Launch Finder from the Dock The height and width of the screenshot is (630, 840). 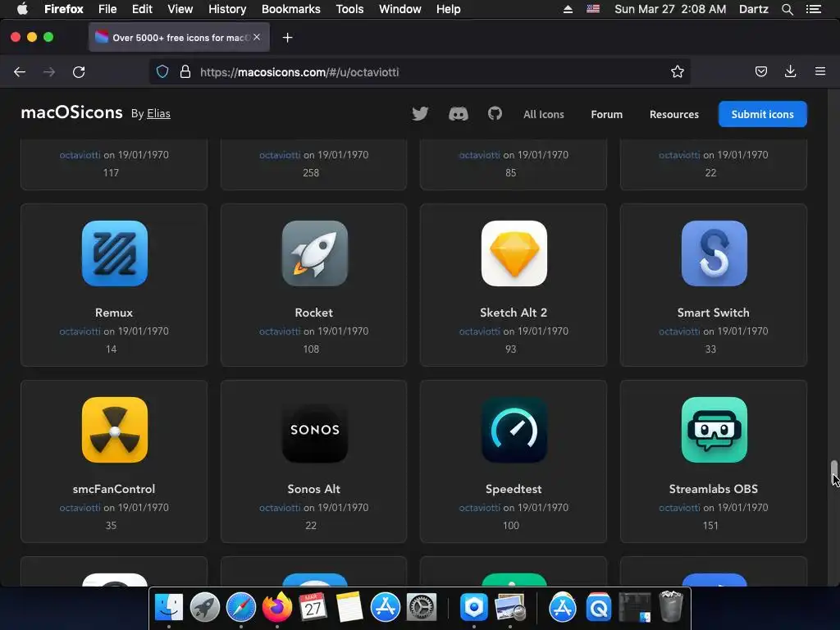click(169, 608)
